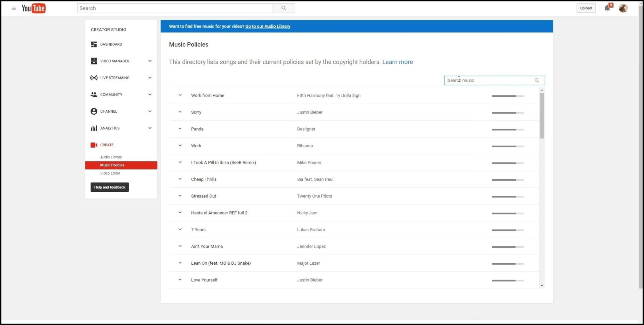Open Audio Library in sidebar
The height and width of the screenshot is (325, 644).
[x=111, y=157]
